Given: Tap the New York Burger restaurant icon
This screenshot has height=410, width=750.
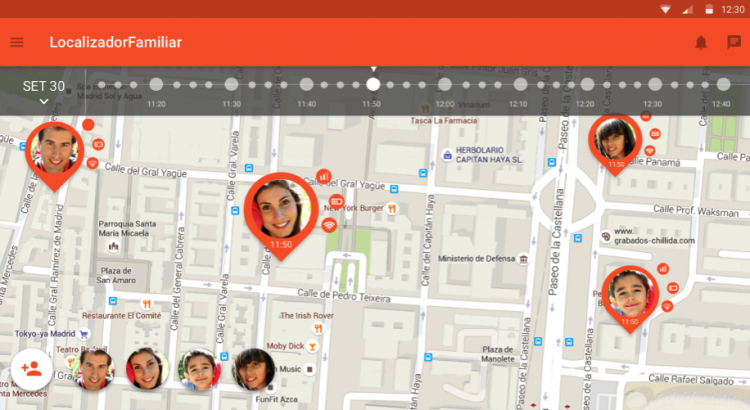Looking at the screenshot, I should pyautogui.click(x=392, y=209).
